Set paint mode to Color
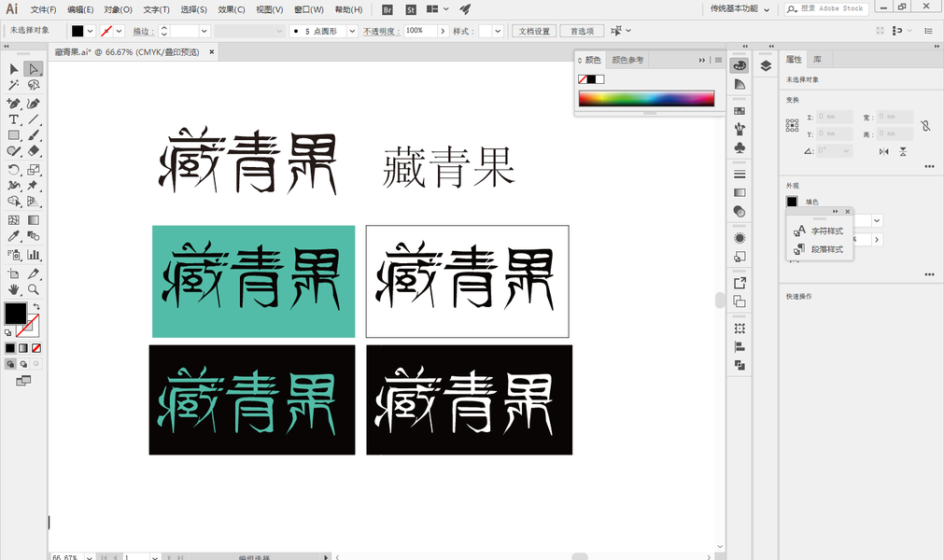The image size is (944, 560). pyautogui.click(x=10, y=348)
